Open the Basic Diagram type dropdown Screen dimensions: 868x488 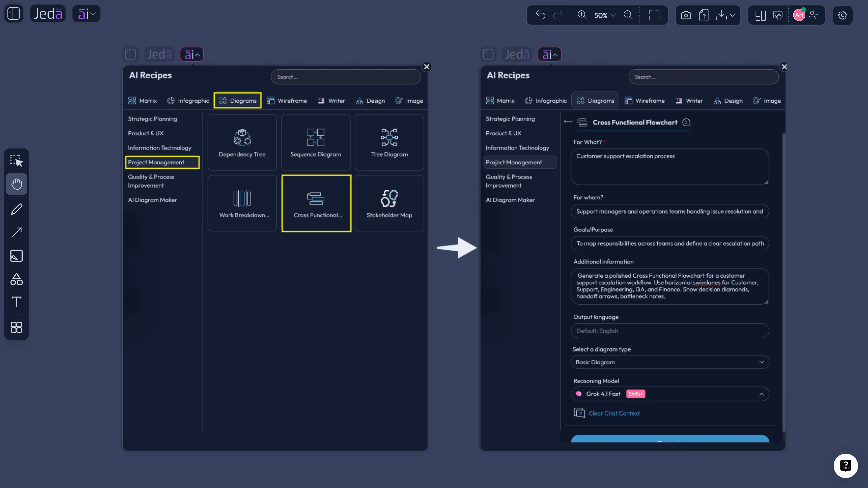(x=670, y=362)
